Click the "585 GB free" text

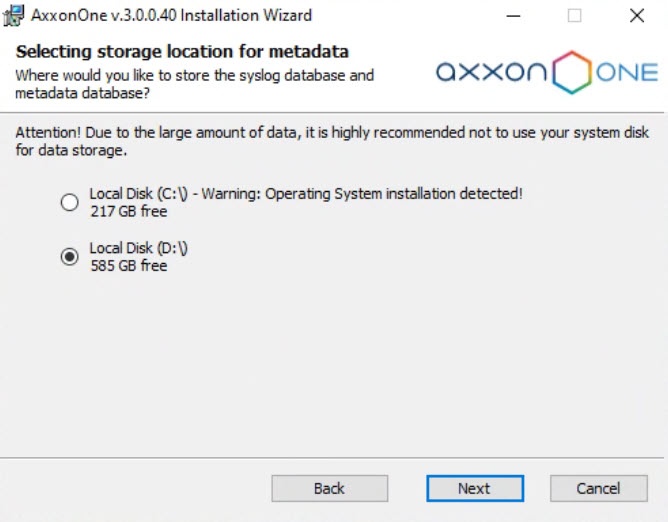(128, 266)
